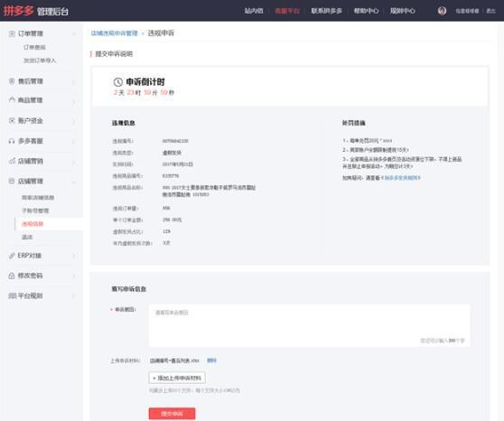The image size is (504, 421).
Task: Click the 申诉原因 text area
Action: 309,325
